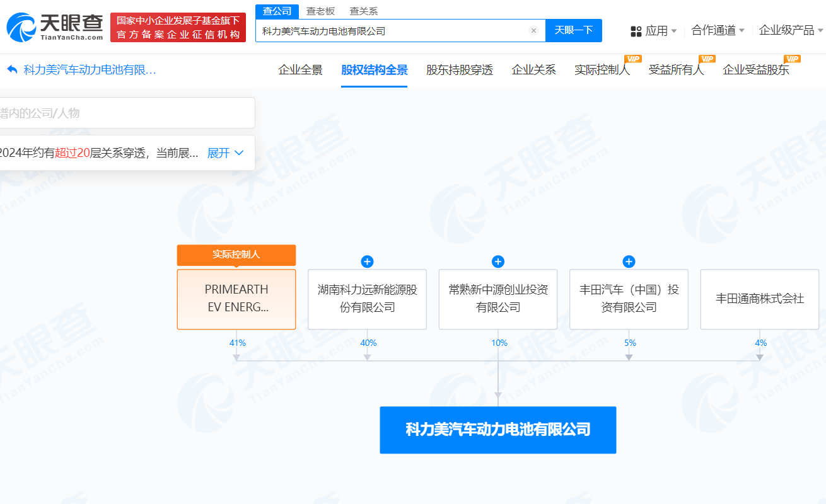Select the 丰田汽车（中国）投资有限公司 node
826x504 pixels.
point(629,299)
